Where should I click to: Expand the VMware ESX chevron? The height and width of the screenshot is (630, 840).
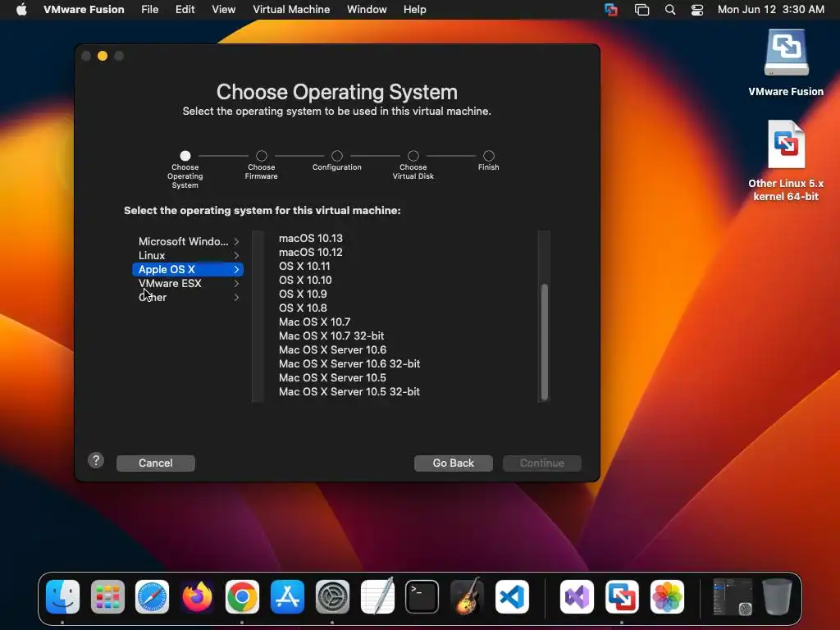[236, 283]
